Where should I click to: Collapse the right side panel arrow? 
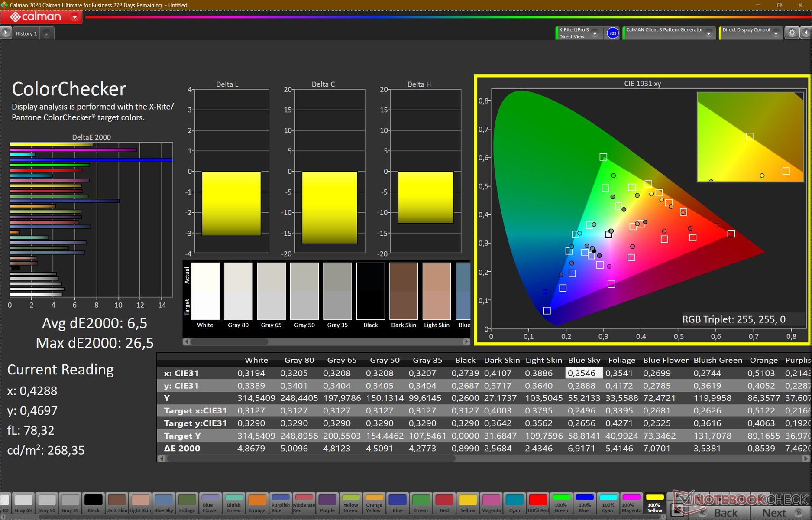click(x=806, y=33)
